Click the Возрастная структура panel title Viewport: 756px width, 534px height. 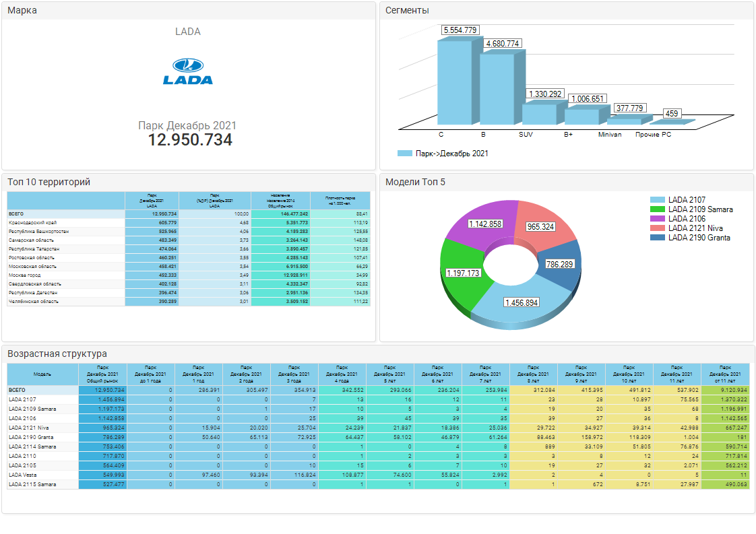click(57, 354)
